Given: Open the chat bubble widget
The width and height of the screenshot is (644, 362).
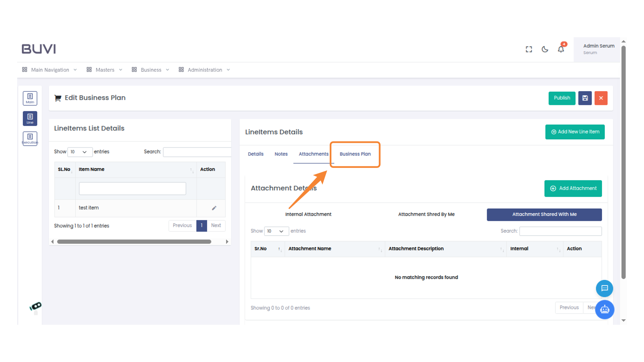Looking at the screenshot, I should pos(604,289).
